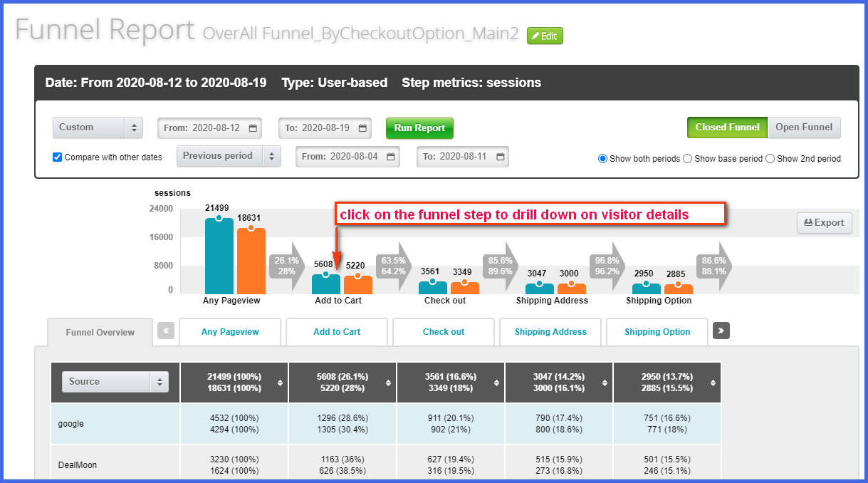
Task: Open calendar icon in first From date field
Action: (x=253, y=128)
